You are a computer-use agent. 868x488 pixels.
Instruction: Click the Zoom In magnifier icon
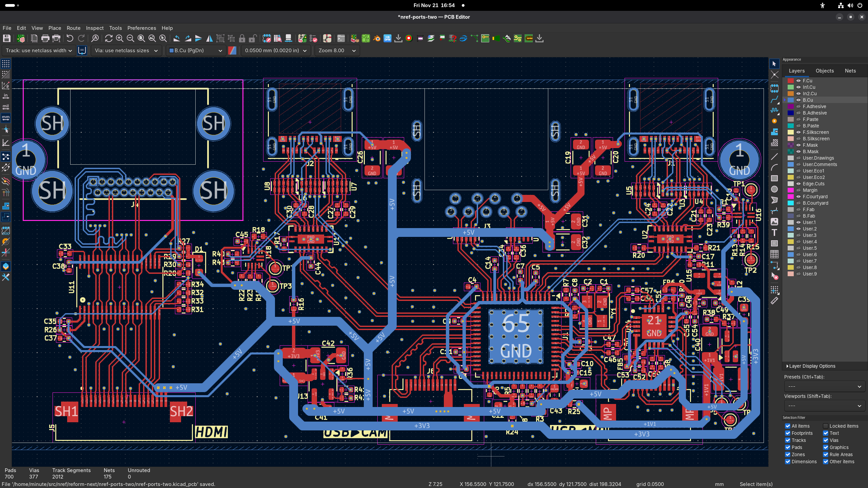[119, 38]
